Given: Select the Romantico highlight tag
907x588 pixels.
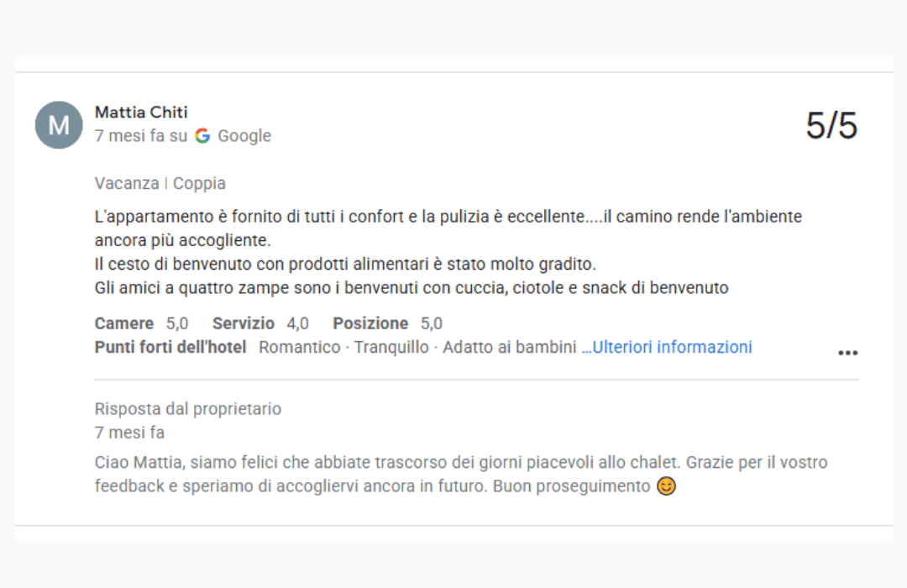Looking at the screenshot, I should pos(299,347).
